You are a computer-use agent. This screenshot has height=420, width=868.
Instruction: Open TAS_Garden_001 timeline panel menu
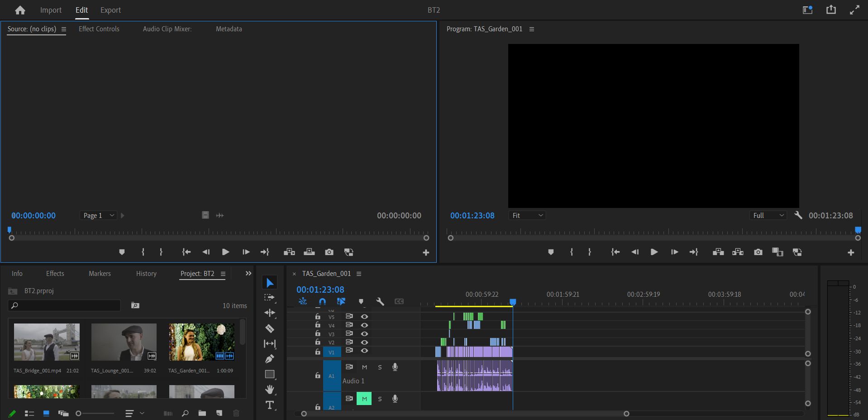tap(359, 274)
